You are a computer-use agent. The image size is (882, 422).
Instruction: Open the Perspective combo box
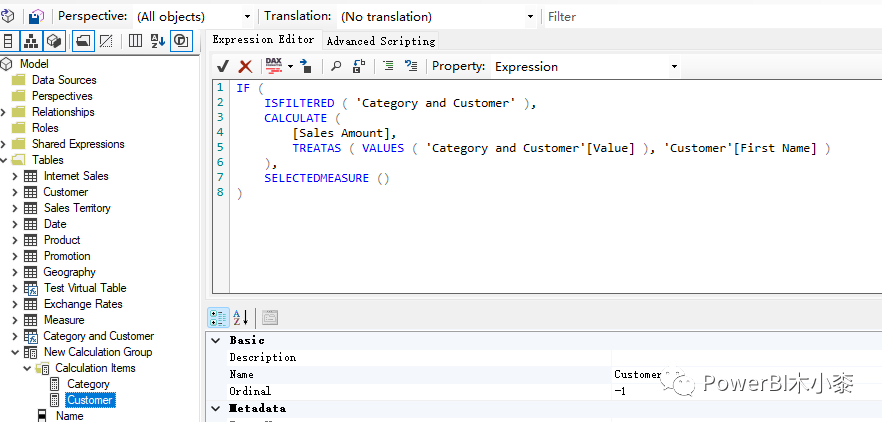[x=194, y=17]
